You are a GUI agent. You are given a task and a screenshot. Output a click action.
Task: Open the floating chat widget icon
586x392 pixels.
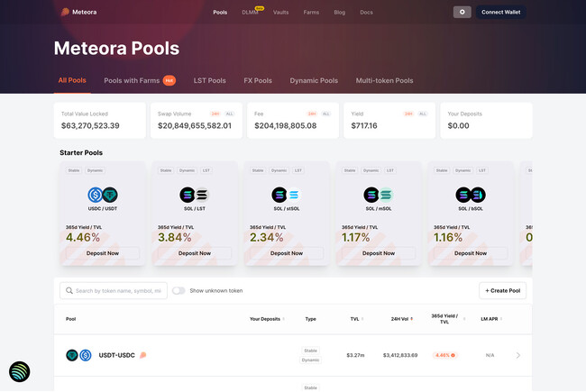(x=21, y=372)
